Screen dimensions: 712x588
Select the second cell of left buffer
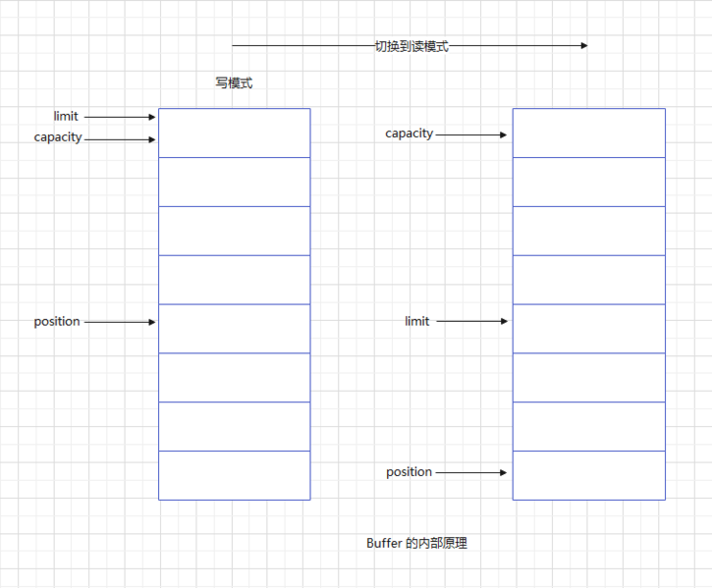(x=234, y=182)
